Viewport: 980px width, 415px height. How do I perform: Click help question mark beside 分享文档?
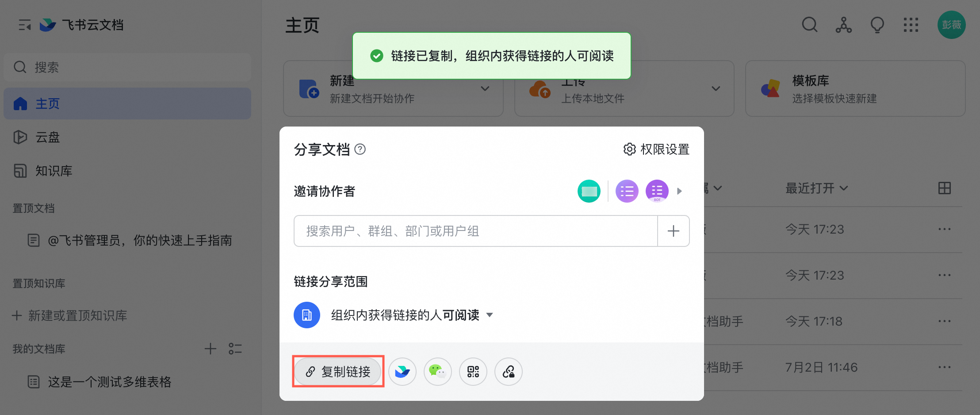360,150
